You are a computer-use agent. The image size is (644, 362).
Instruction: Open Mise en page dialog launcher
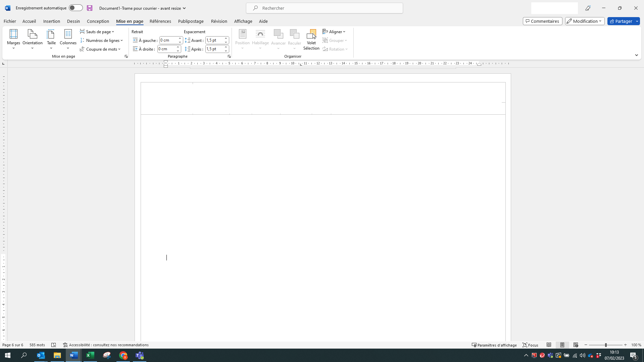[126, 56]
